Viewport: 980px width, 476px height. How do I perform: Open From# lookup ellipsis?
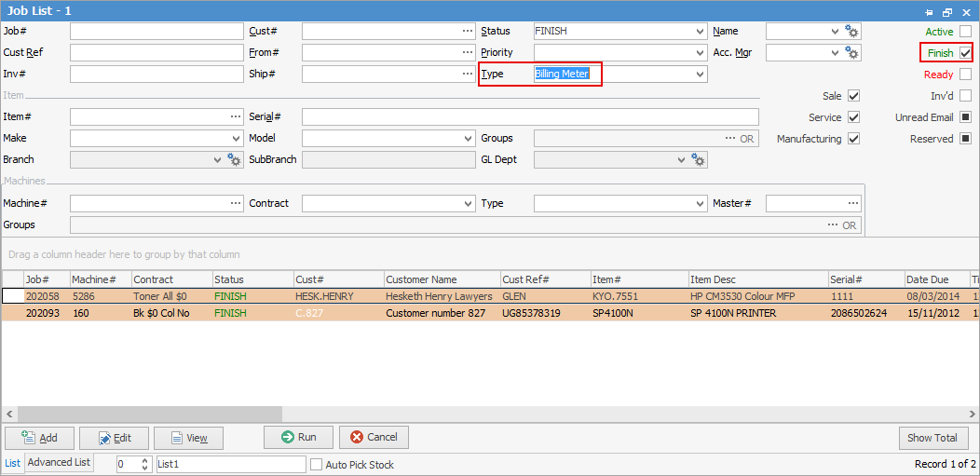tap(469, 52)
